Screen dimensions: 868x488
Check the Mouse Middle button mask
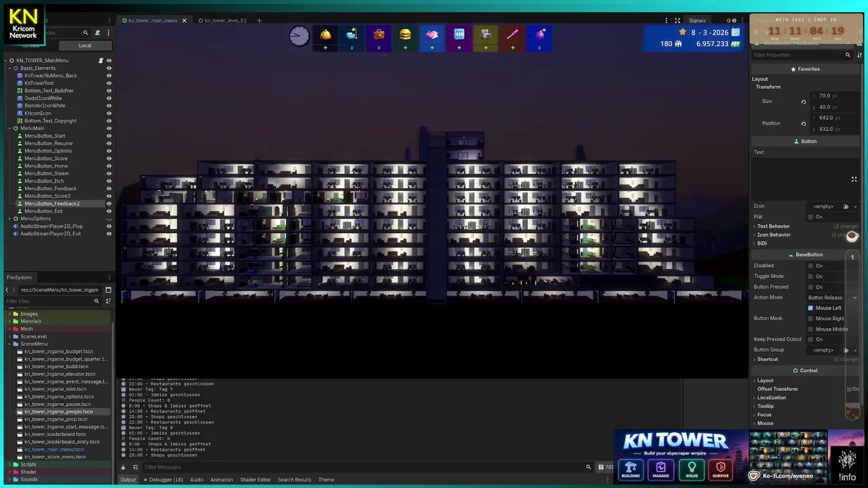(810, 329)
